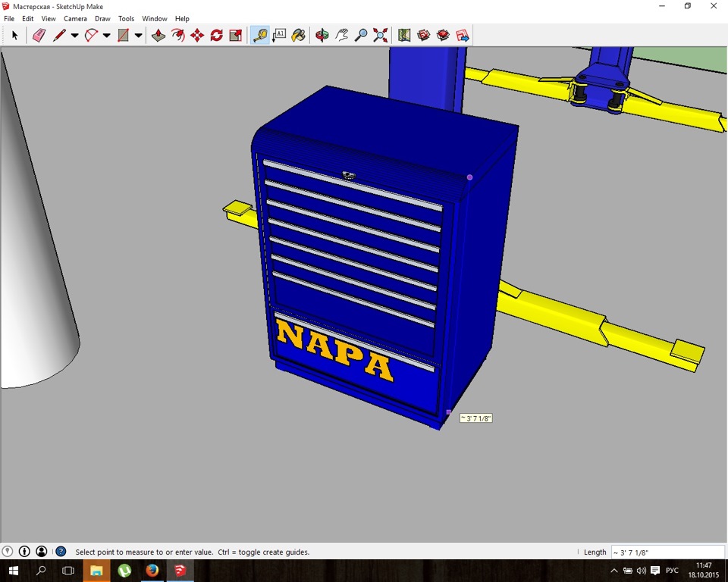728x582 pixels.
Task: Activate the Rotate tool
Action: click(216, 36)
